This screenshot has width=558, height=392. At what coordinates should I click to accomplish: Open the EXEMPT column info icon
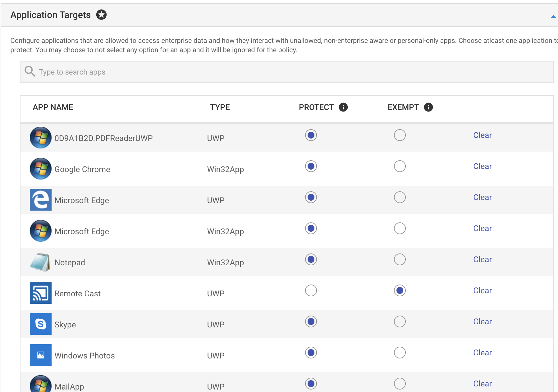[428, 107]
